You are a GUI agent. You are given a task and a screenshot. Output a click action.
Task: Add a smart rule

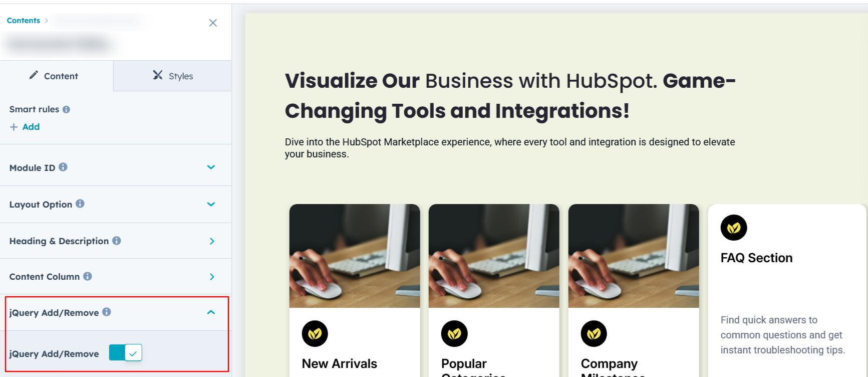pos(25,127)
